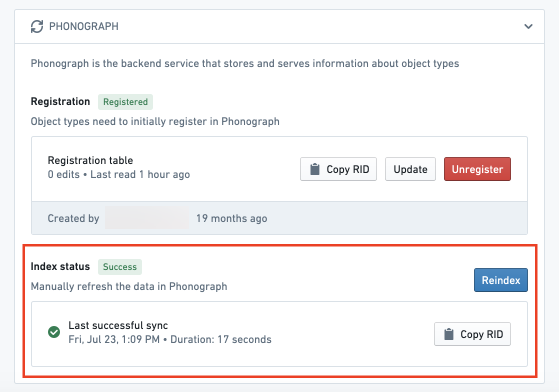
Task: Click the red Unregister button
Action: point(477,169)
